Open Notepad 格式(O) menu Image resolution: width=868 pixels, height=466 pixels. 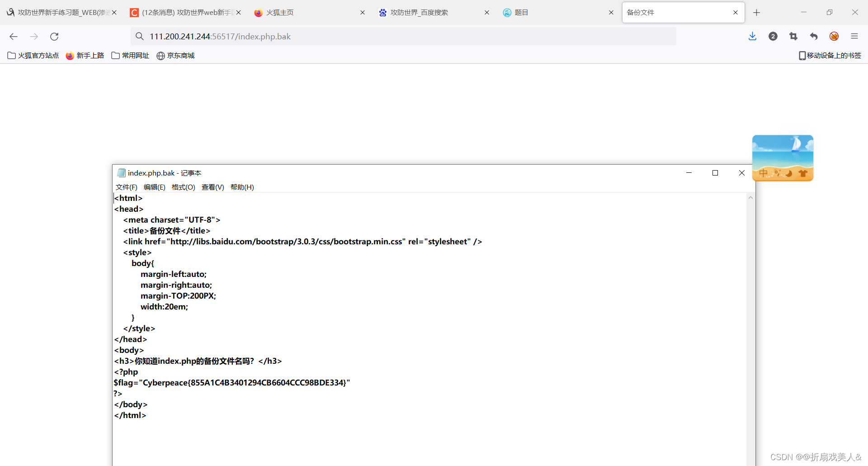click(x=184, y=187)
